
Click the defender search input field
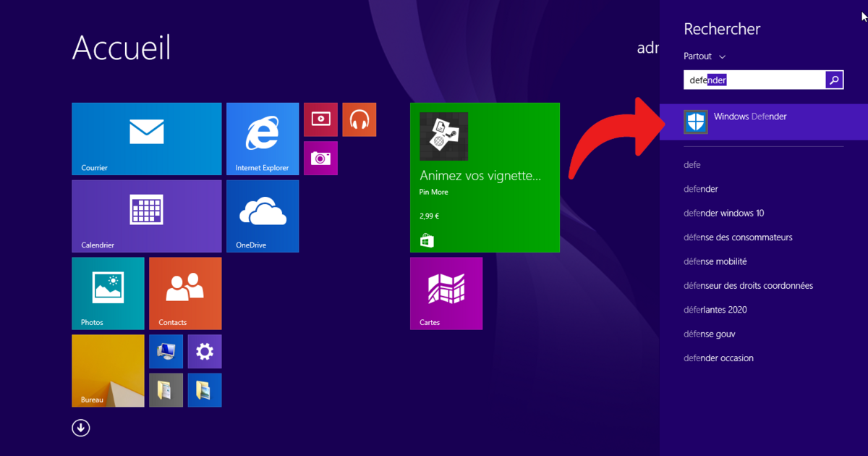pyautogui.click(x=754, y=80)
